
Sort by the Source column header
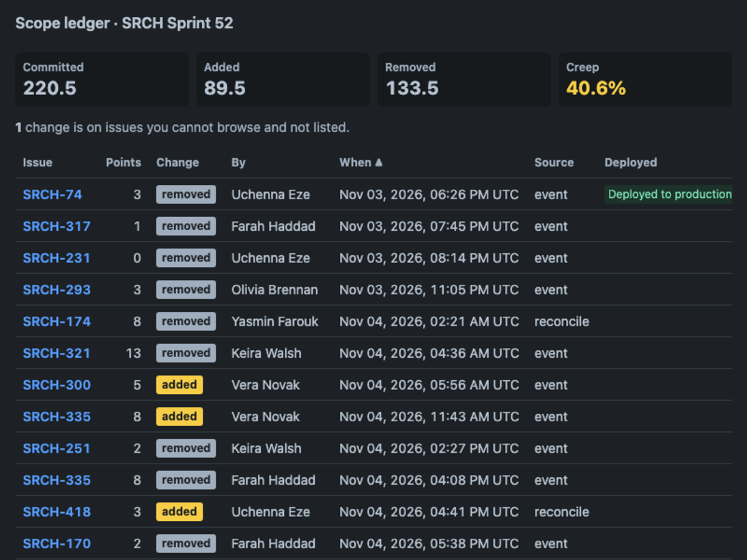[554, 162]
